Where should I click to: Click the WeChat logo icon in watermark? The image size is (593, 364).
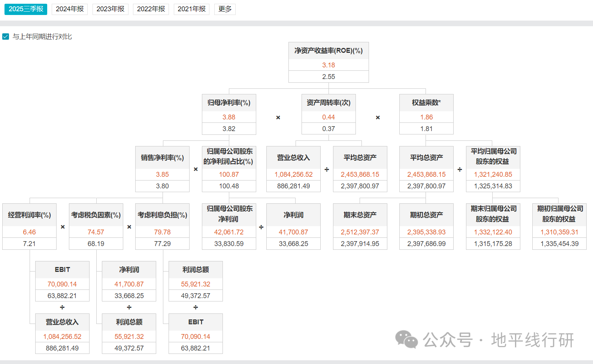point(406,339)
